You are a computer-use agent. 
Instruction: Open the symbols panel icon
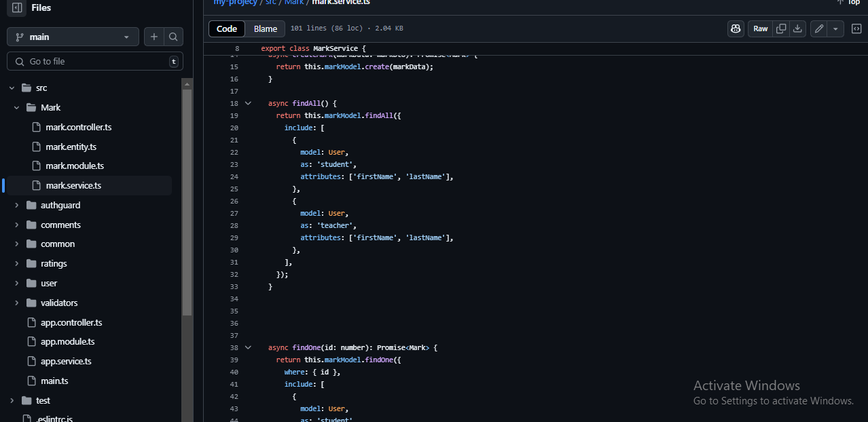[857, 28]
